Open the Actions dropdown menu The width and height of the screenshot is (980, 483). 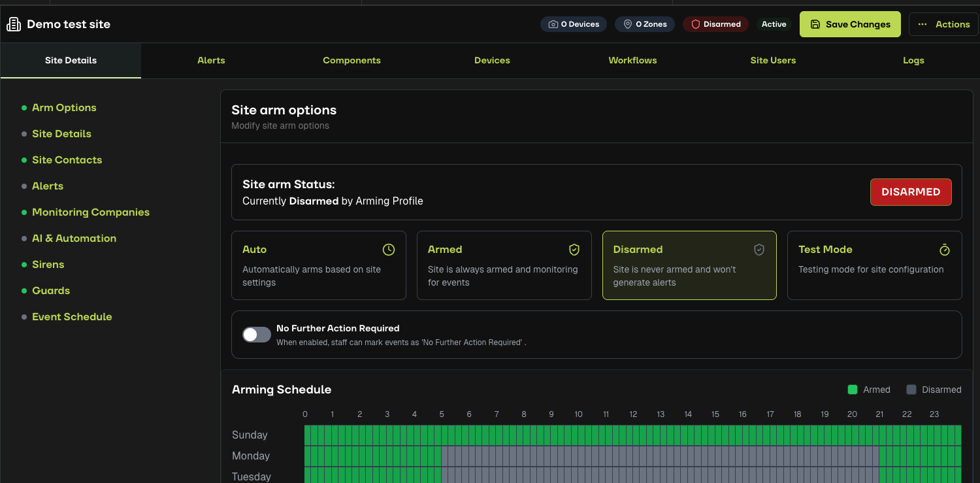pyautogui.click(x=943, y=24)
